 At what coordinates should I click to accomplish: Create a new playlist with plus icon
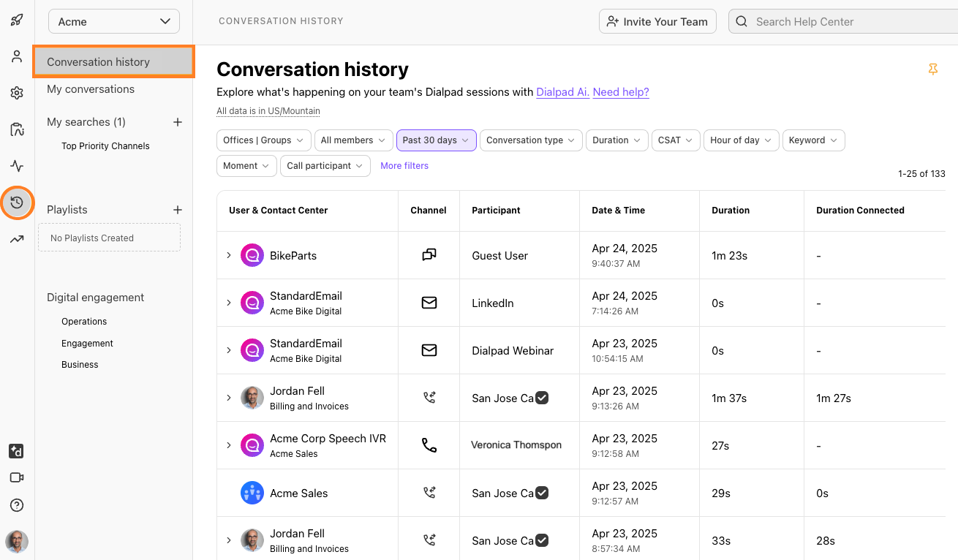[x=177, y=210]
